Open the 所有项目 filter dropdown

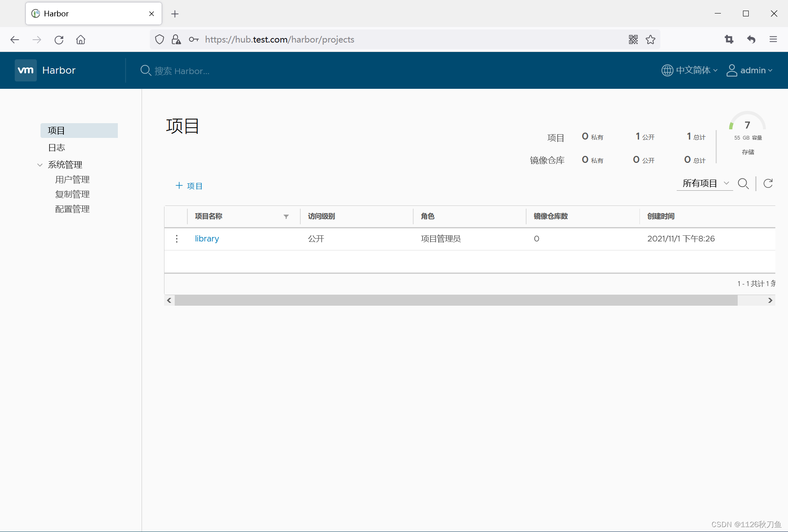705,183
